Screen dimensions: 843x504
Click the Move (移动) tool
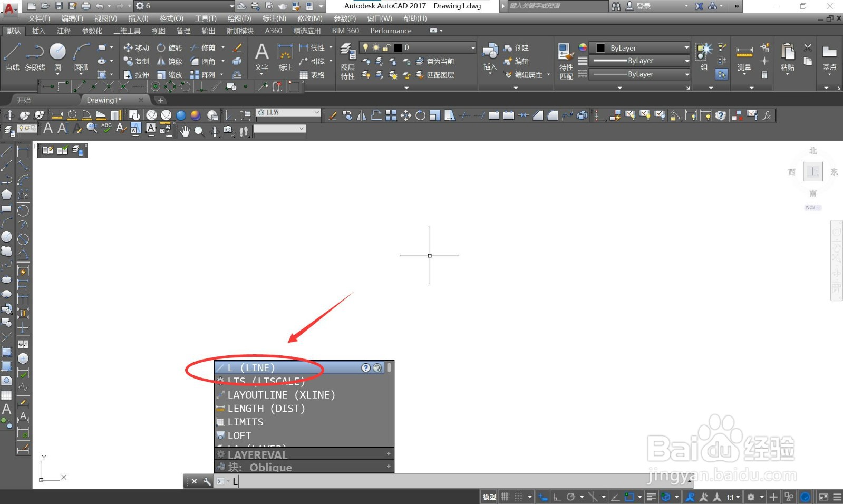click(136, 47)
